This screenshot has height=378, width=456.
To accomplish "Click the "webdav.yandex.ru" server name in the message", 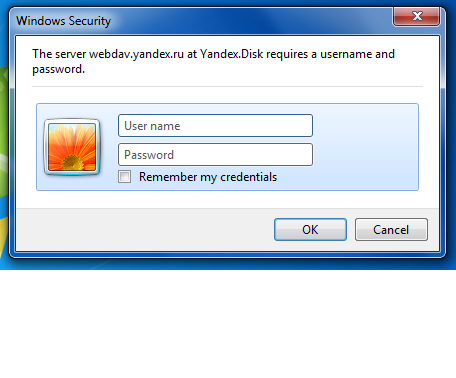I will 136,54.
